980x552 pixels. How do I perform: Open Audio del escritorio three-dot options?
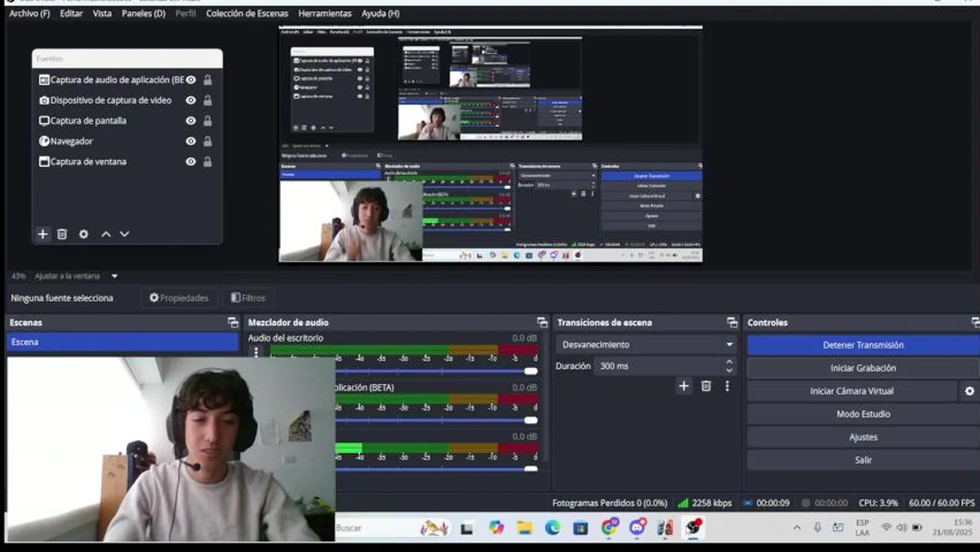(x=256, y=353)
